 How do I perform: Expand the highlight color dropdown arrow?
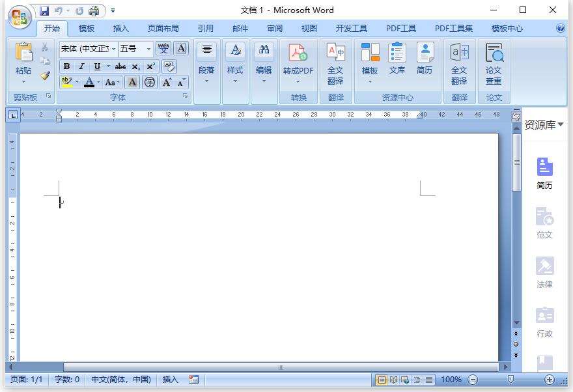(x=77, y=82)
